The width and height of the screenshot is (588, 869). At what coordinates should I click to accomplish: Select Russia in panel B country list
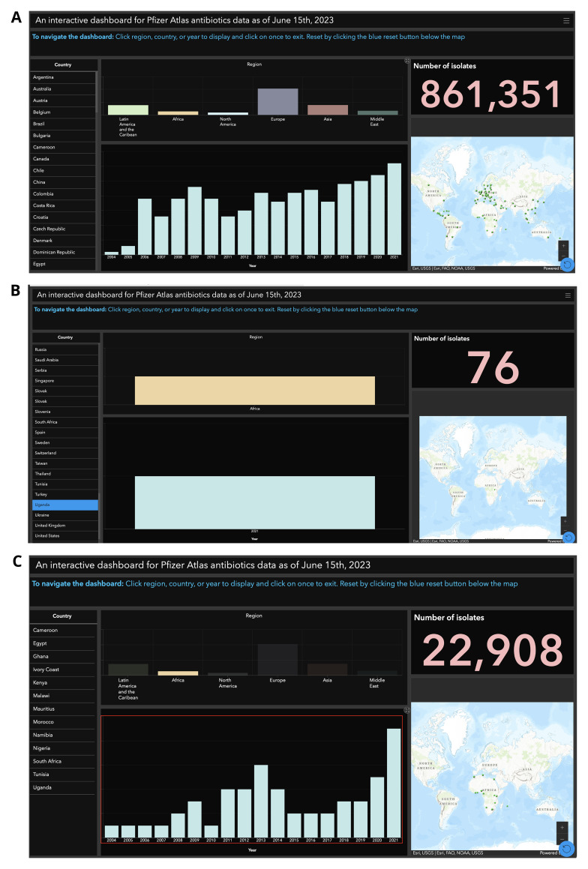[x=65, y=349]
